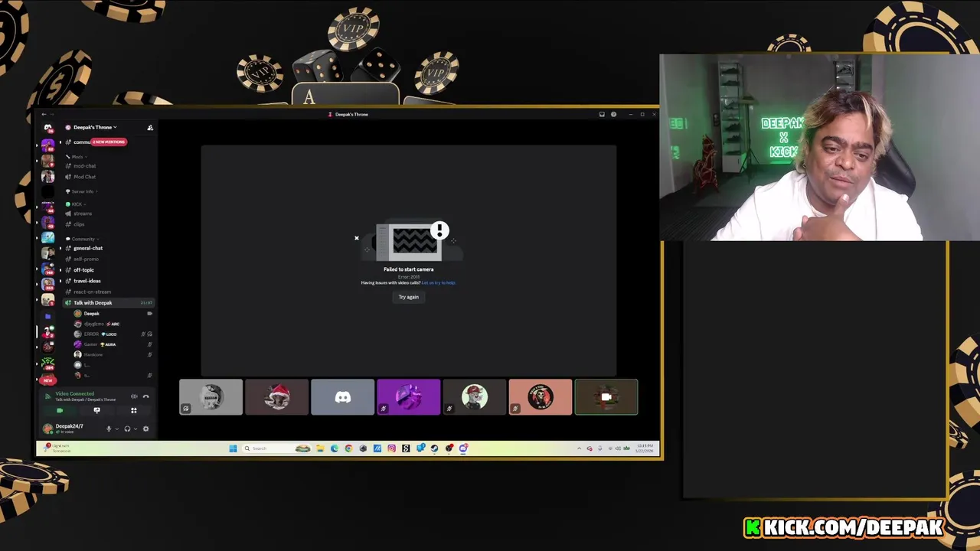The image size is (980, 551).
Task: Open the microphone input options arrow
Action: pos(117,429)
